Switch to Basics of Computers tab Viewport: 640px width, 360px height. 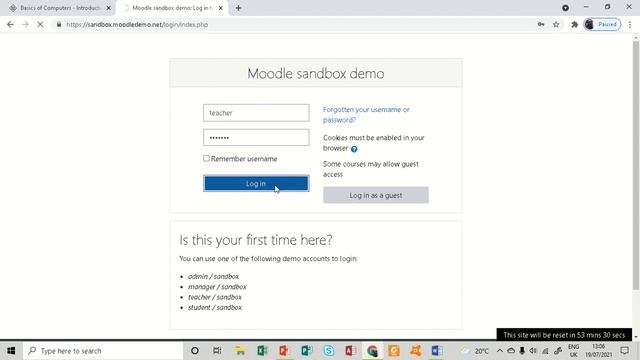60,8
